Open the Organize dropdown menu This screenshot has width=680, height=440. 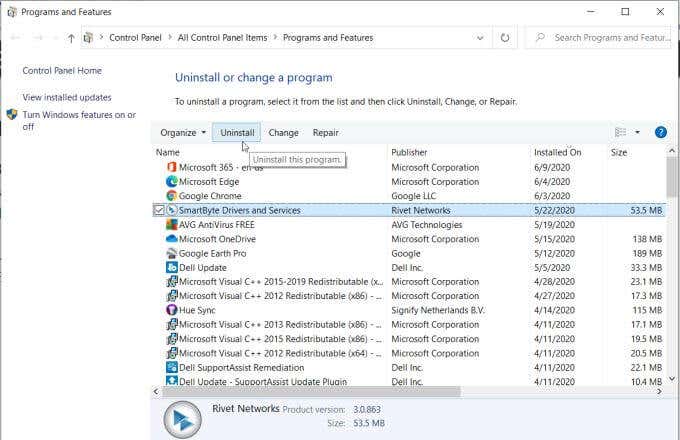point(183,133)
